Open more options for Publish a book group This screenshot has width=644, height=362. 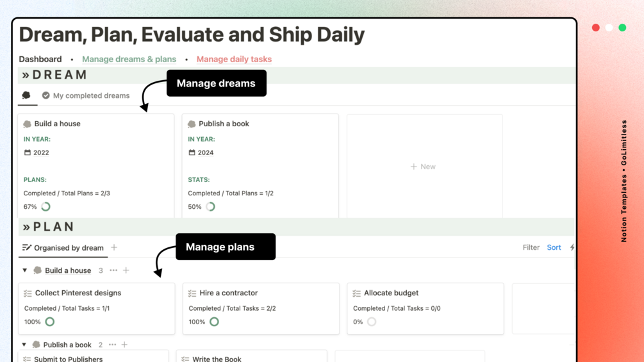(112, 345)
